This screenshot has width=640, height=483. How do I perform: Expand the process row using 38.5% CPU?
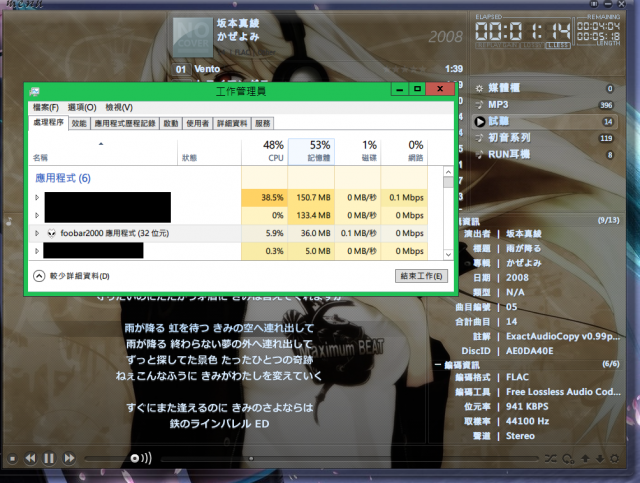pos(37,198)
